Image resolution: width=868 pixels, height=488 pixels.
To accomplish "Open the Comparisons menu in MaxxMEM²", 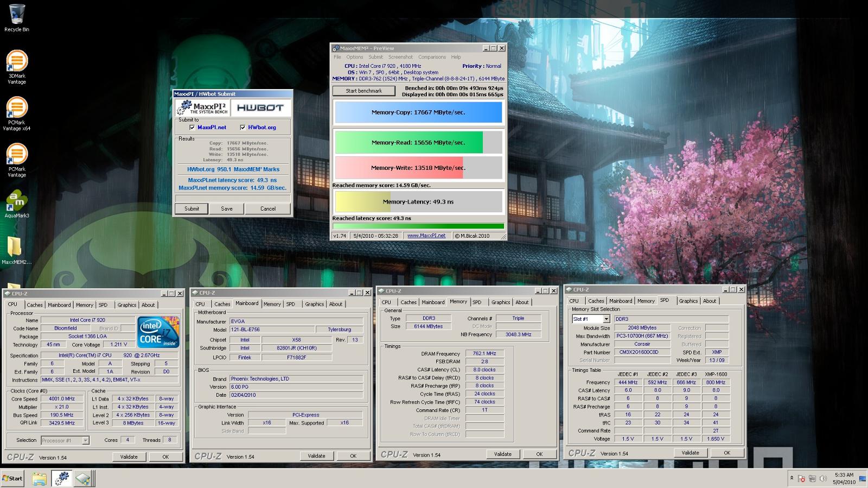I will (x=432, y=57).
